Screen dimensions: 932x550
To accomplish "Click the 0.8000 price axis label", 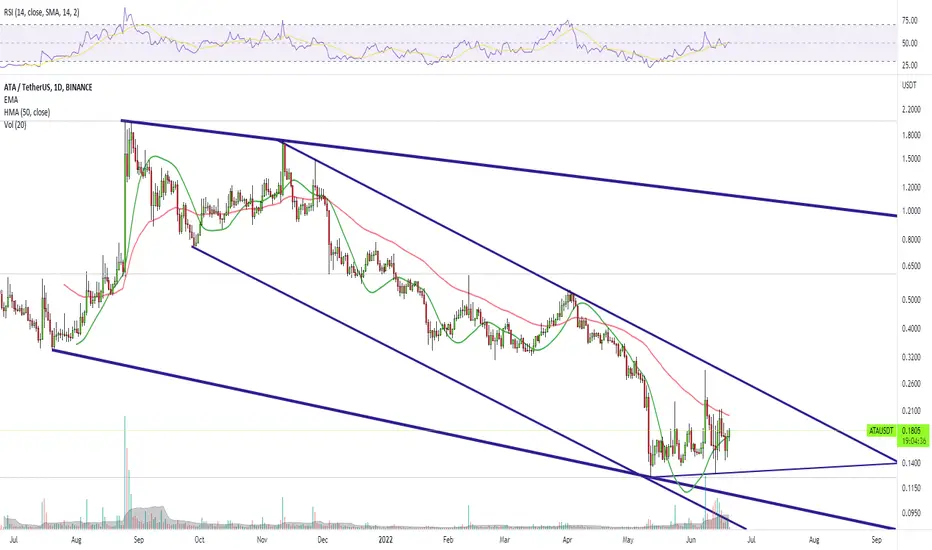I will 911,240.
